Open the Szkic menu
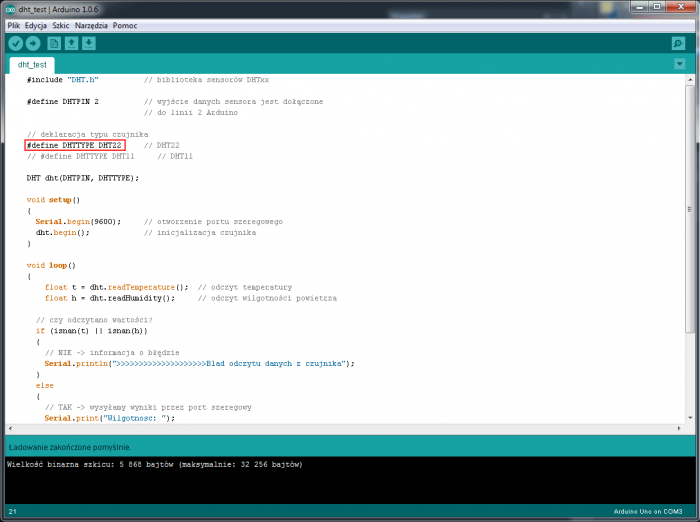Screen dimensions: 700x522 click(61, 24)
